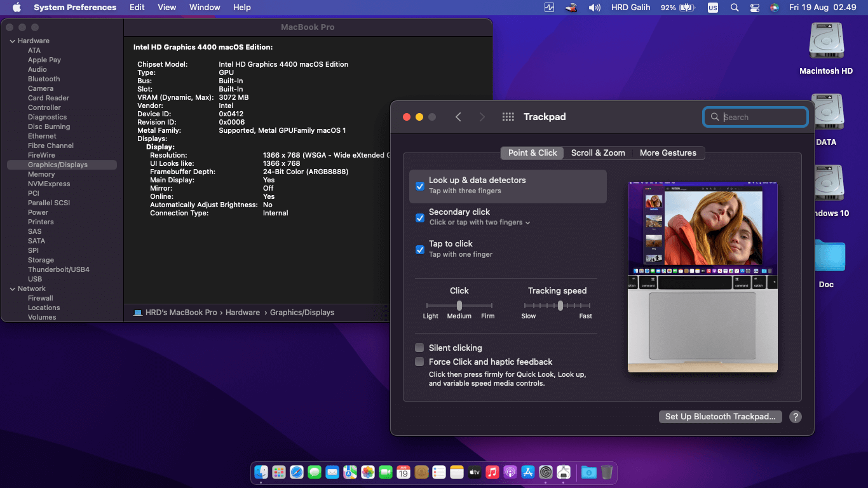The height and width of the screenshot is (488, 868).
Task: Enable Silent clicking checkbox
Action: [x=419, y=348]
